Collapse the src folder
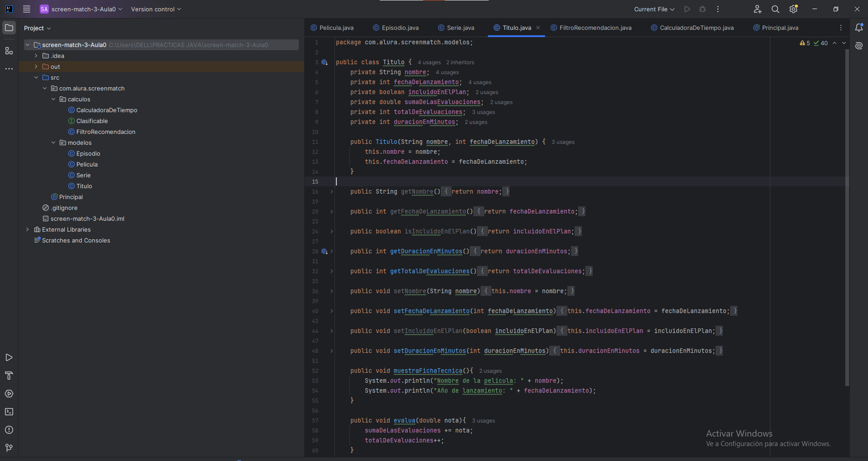The height and width of the screenshot is (461, 868). (x=36, y=77)
